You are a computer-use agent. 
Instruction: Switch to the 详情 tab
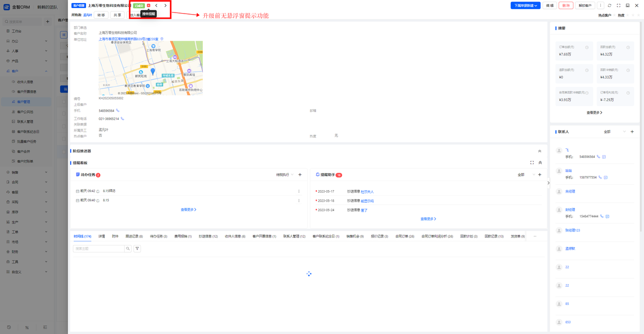point(102,236)
